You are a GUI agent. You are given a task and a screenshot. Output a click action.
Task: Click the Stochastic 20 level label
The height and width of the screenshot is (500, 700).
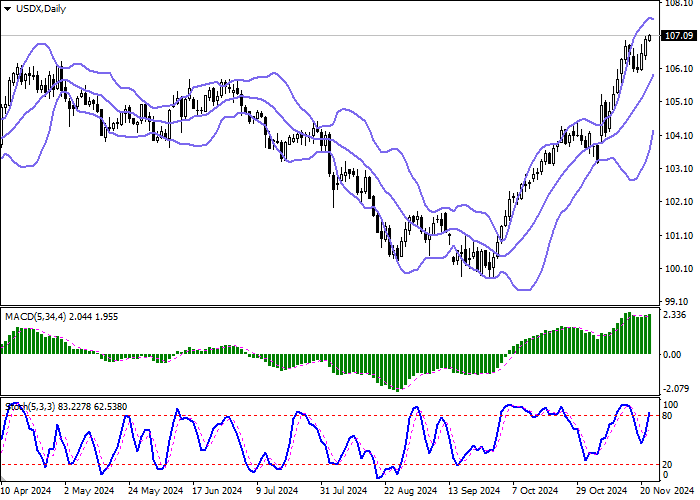667,465
